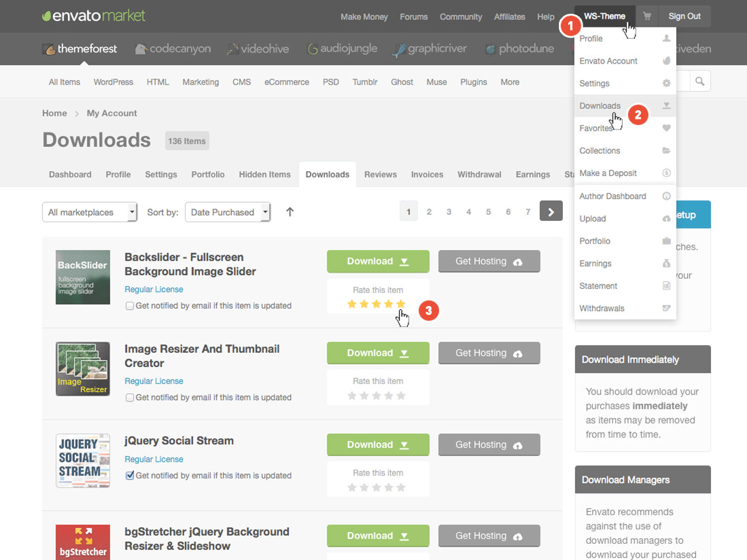This screenshot has height=560, width=747.
Task: Click the search magnifier icon
Action: (700, 82)
